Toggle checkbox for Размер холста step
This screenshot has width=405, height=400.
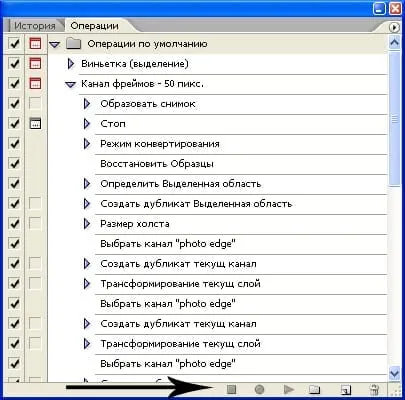(14, 223)
